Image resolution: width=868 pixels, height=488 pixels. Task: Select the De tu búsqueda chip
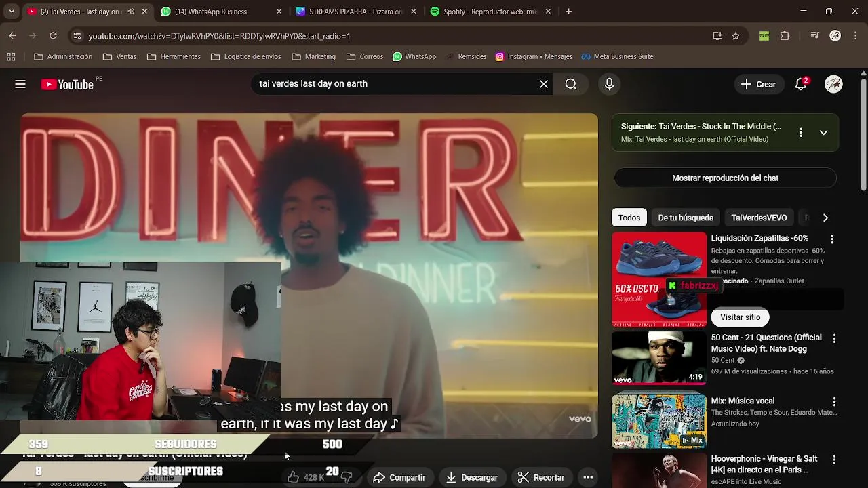pyautogui.click(x=686, y=218)
